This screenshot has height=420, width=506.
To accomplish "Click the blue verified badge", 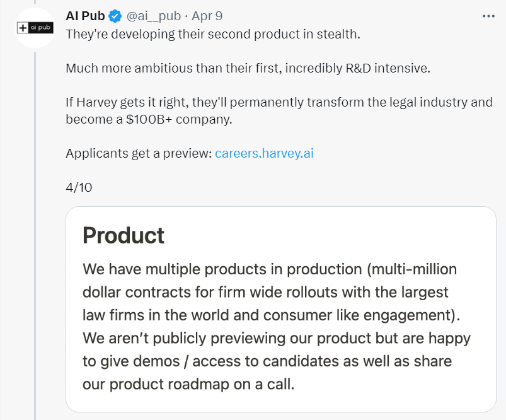I will (115, 16).
